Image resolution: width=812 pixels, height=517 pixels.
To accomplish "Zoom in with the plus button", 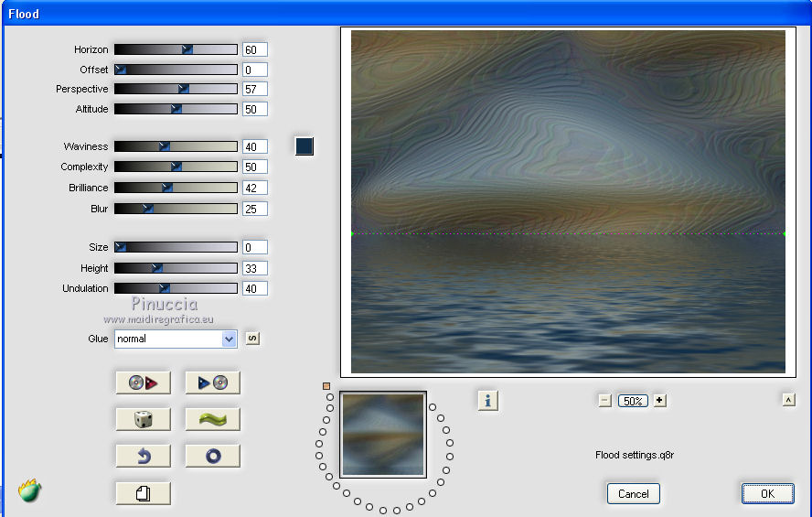I will coord(659,401).
